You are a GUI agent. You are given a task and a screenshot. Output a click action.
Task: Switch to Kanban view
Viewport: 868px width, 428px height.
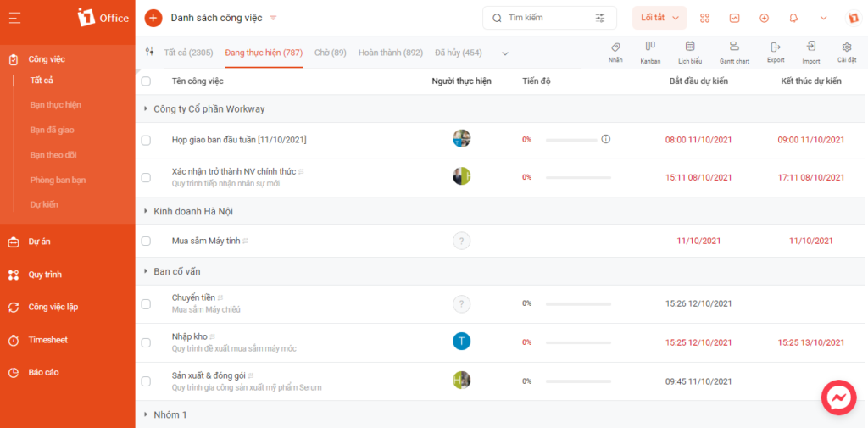click(x=650, y=53)
